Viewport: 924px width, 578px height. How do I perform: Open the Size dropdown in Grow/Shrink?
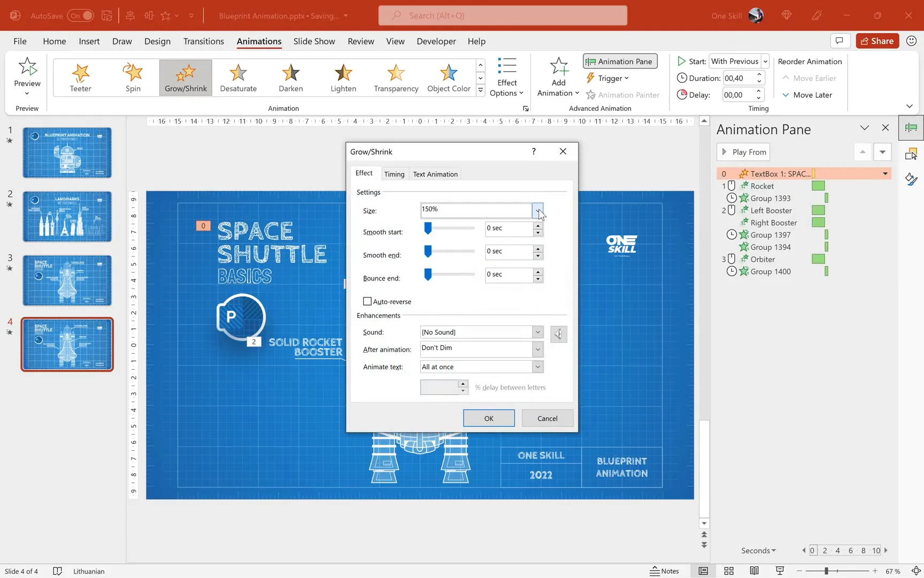537,210
